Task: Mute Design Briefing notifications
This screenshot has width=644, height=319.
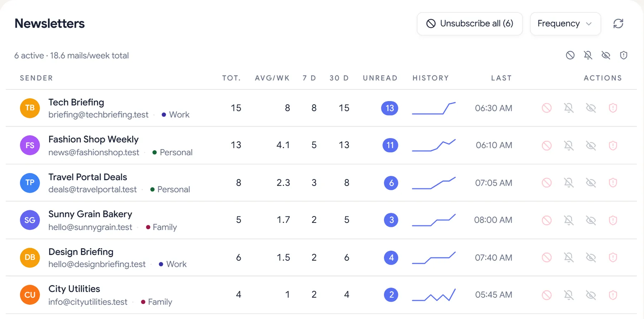Action: point(569,257)
